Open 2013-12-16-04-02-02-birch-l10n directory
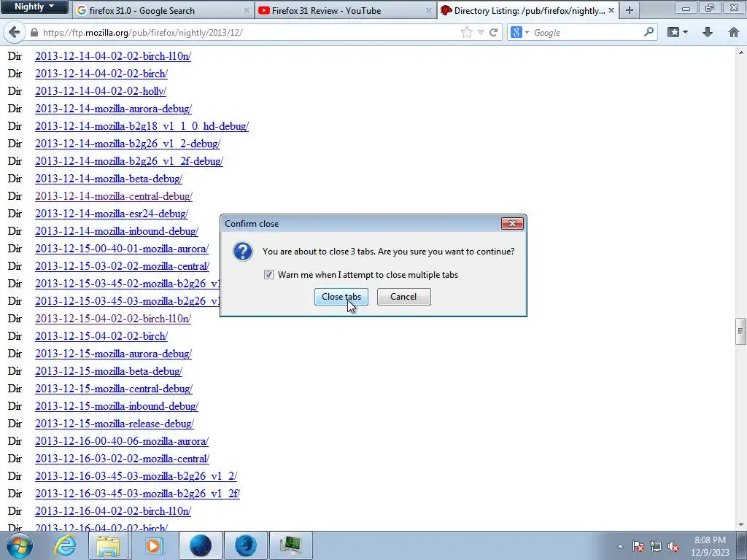 point(113,511)
